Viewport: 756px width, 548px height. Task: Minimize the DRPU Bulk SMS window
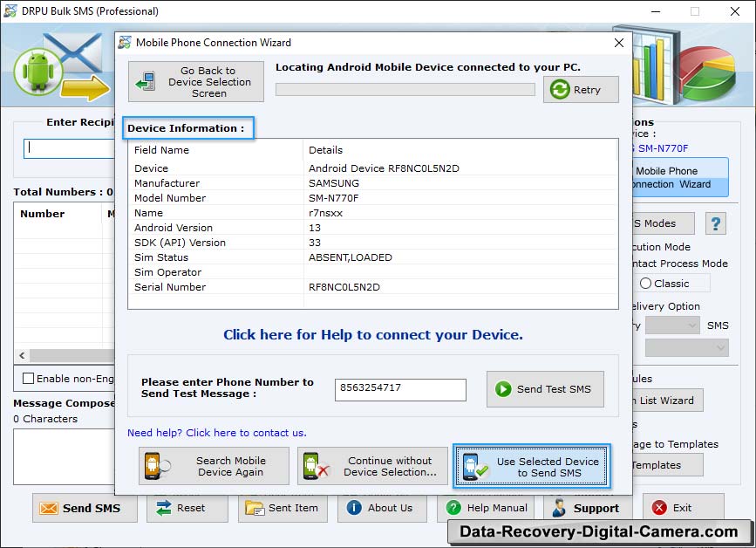[656, 11]
